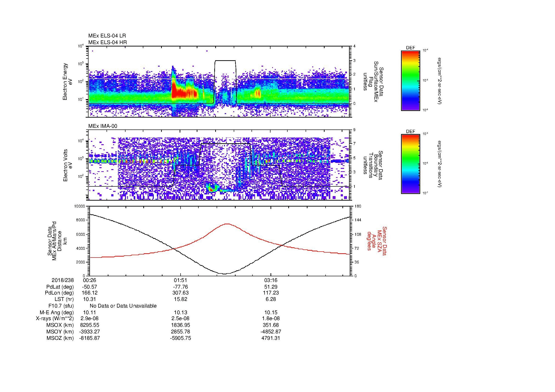Screen dimensions: 555x392
Task: Click the MSOX value '1836.95'
Action: [x=180, y=325]
